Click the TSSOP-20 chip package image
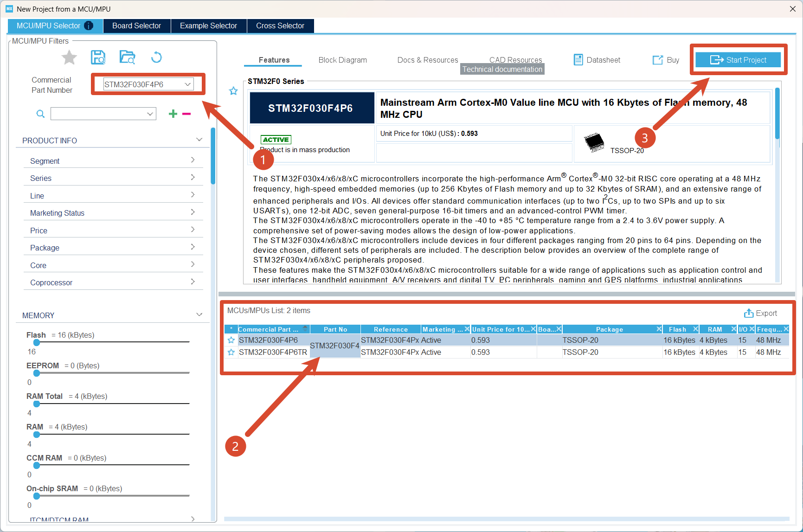The image size is (803, 532). tap(594, 142)
